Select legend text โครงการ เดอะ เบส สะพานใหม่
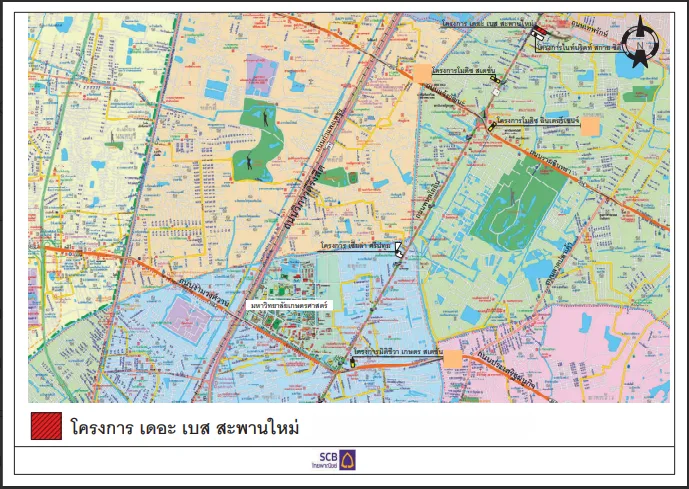Screen dimensions: 689x489 click(x=185, y=427)
